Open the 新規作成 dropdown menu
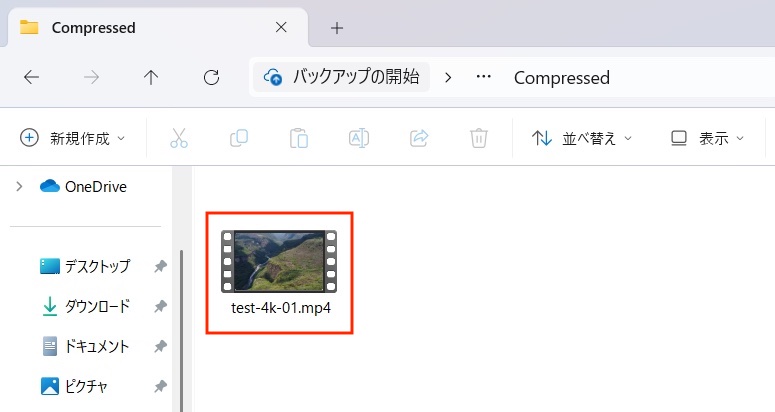This screenshot has width=775, height=412. 74,138
